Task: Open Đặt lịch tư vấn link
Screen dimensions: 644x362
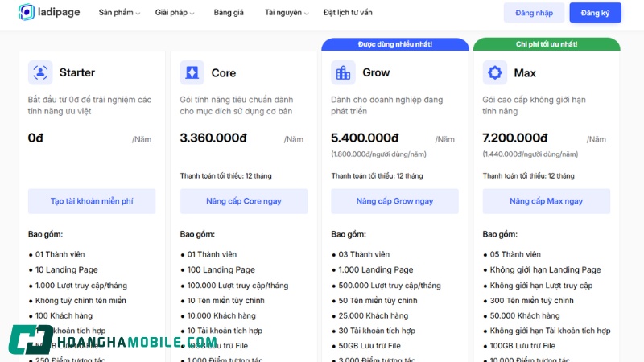Action: click(348, 13)
